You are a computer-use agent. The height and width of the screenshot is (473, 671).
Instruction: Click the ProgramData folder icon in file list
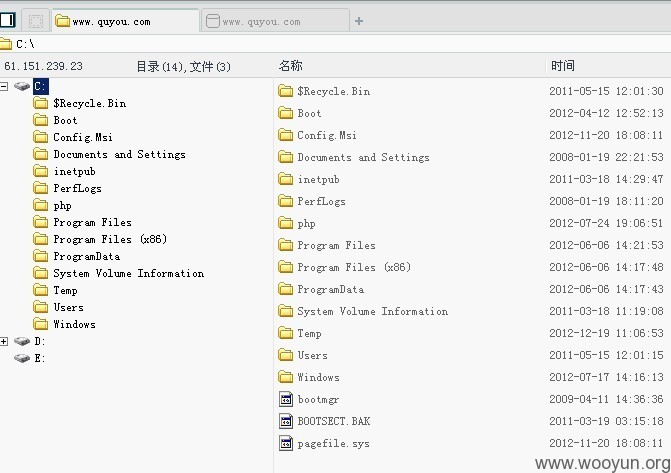(285, 289)
